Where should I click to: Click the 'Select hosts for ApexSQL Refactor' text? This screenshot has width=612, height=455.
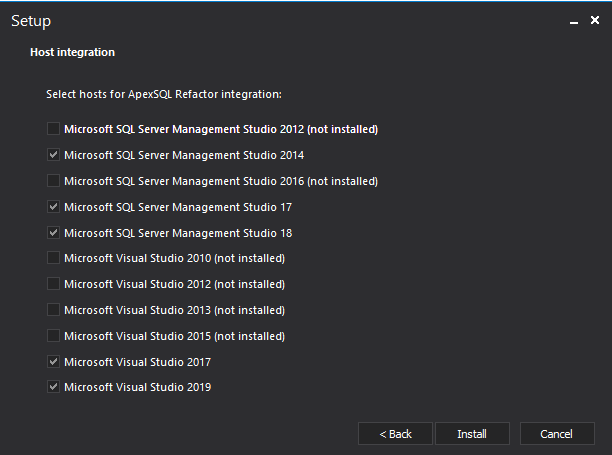tap(164, 94)
